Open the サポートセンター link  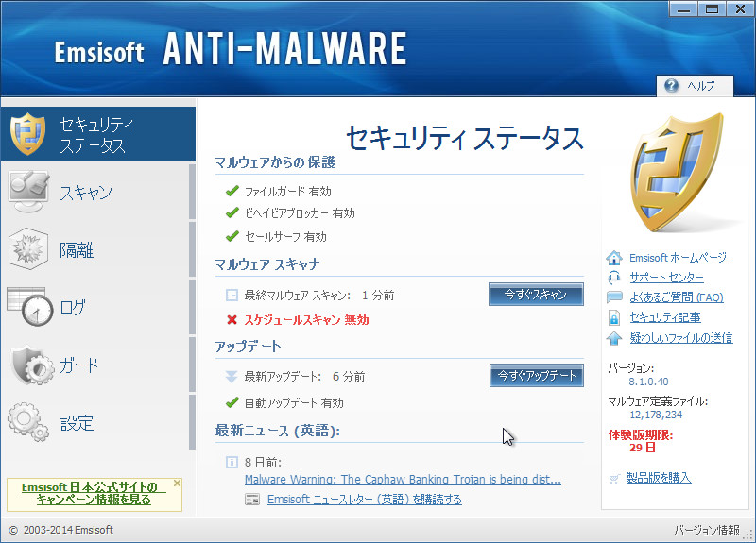(666, 278)
